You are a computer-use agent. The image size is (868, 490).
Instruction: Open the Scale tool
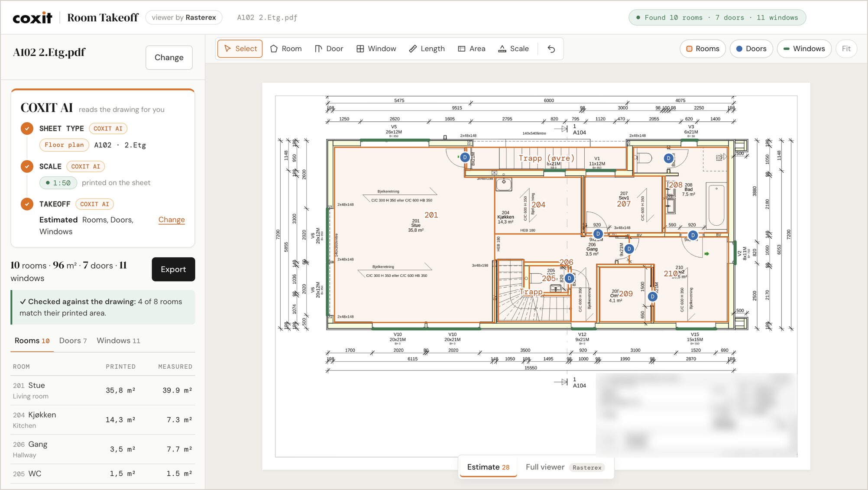[x=513, y=49]
